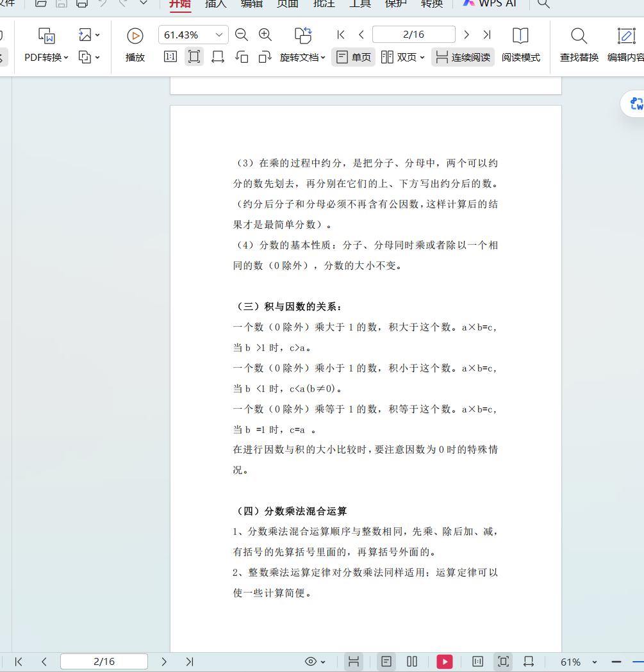Click the page number field in status bar
The height and width of the screenshot is (672, 644).
tap(104, 662)
